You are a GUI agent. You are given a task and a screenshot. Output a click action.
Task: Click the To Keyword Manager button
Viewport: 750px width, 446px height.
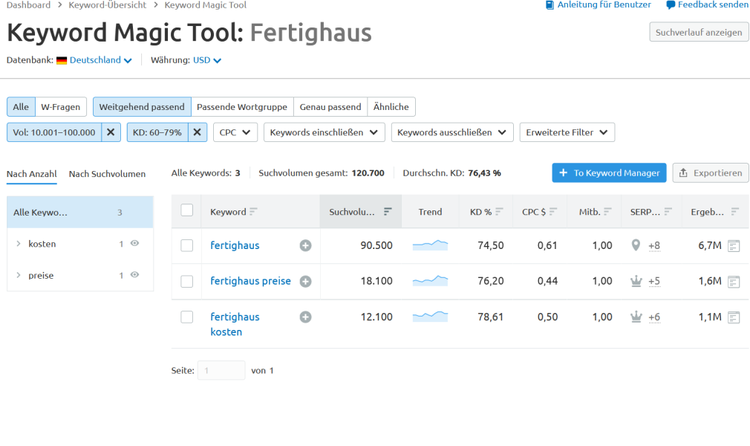[609, 173]
